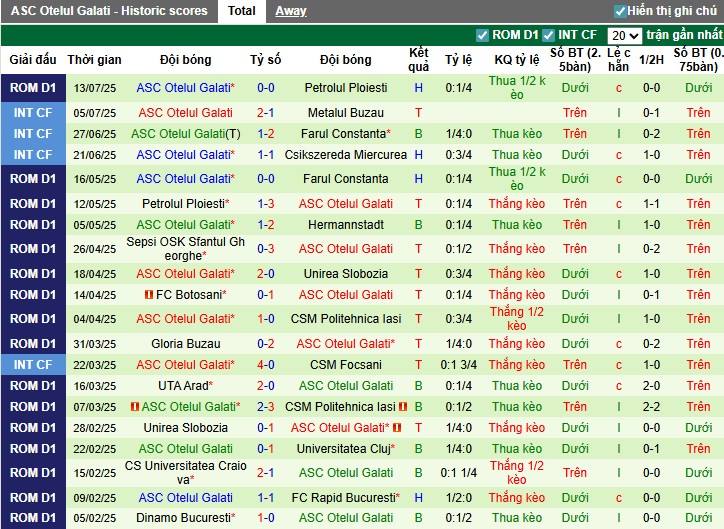This screenshot has height=529, width=724.
Task: Click red card icon after CSM Politehnica Iasi on 07/03/25
Action: 403,407
